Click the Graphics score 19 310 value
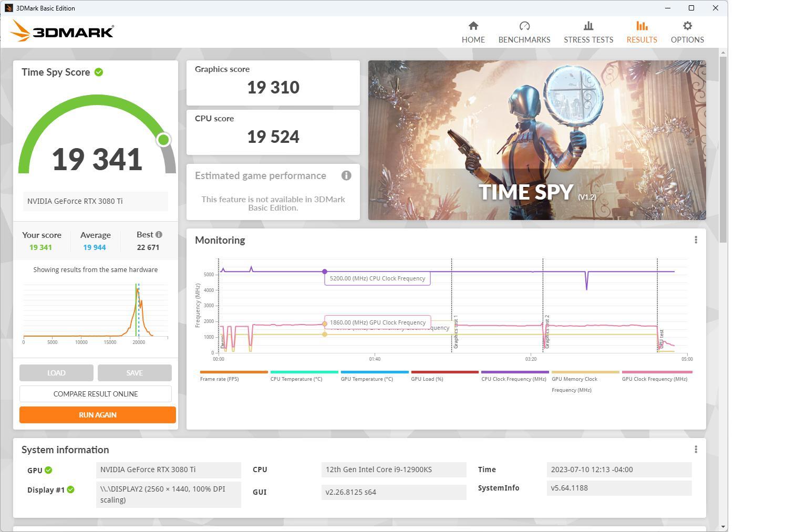Viewport: 807px width, 532px height. click(273, 87)
